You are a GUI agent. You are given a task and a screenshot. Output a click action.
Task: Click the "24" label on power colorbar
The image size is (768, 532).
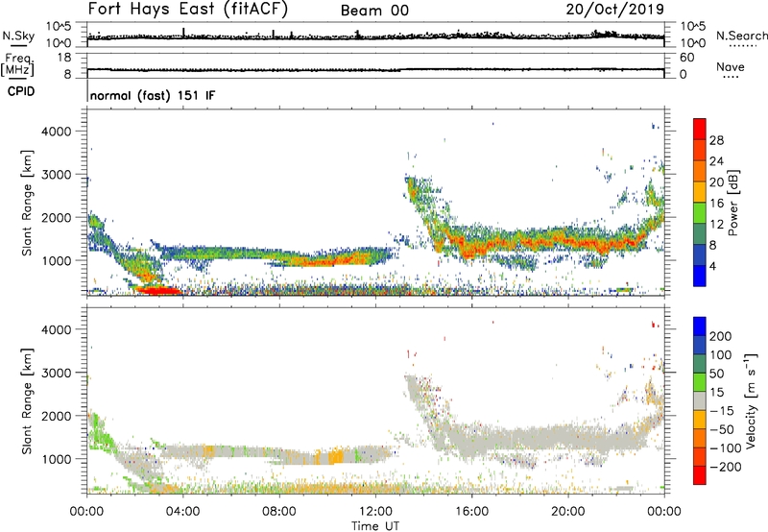716,161
